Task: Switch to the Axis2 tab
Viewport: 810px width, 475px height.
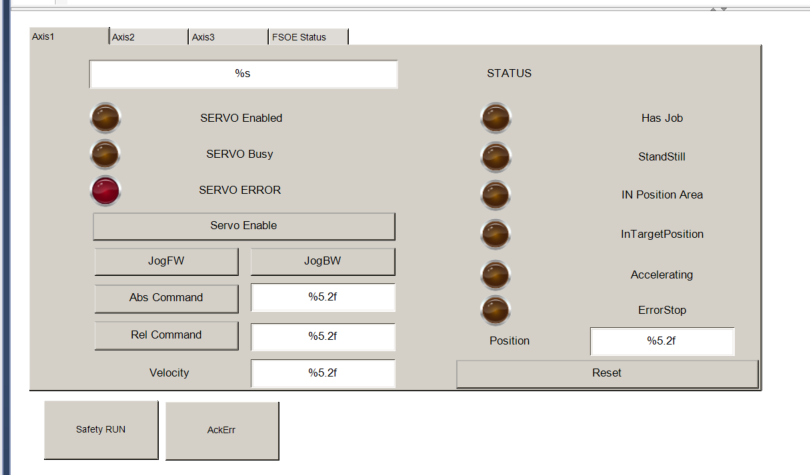Action: click(x=146, y=37)
